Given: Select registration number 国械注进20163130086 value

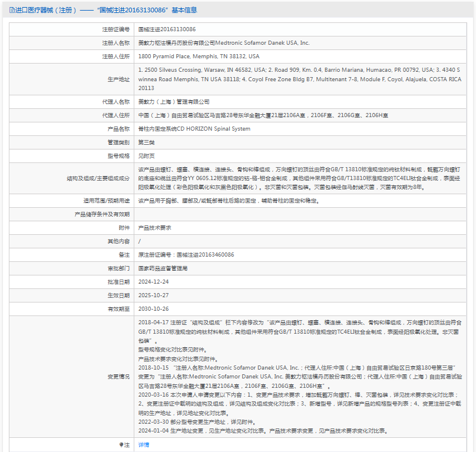Looking at the screenshot, I should (167, 29).
